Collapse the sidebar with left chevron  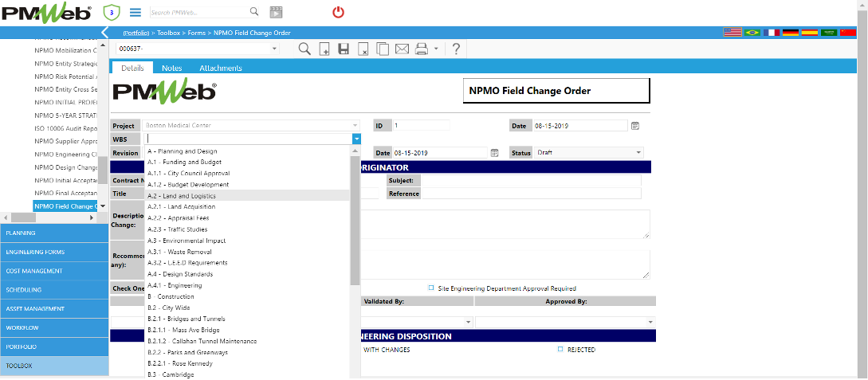point(104,33)
